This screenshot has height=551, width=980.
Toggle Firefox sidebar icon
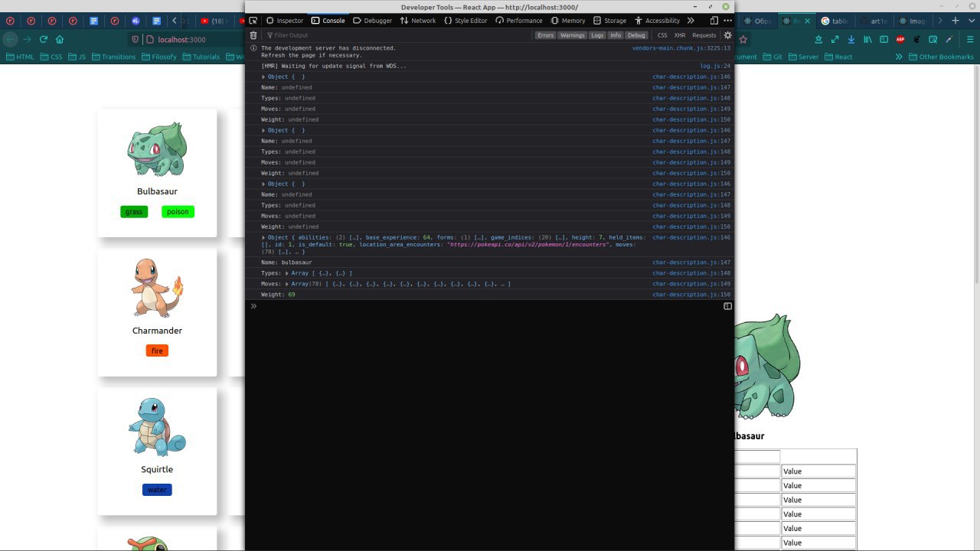pos(884,39)
